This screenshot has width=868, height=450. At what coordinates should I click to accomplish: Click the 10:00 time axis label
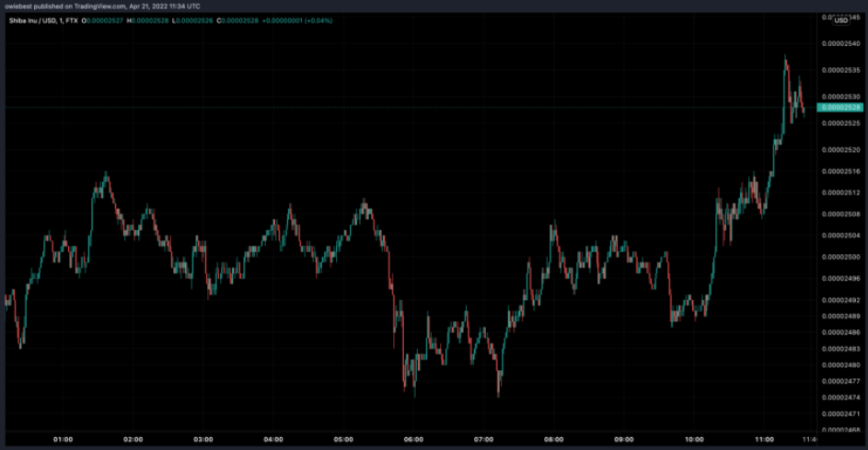tap(694, 440)
